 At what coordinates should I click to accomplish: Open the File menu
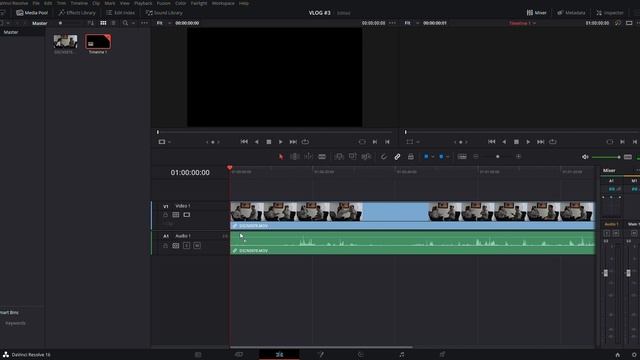click(36, 3)
